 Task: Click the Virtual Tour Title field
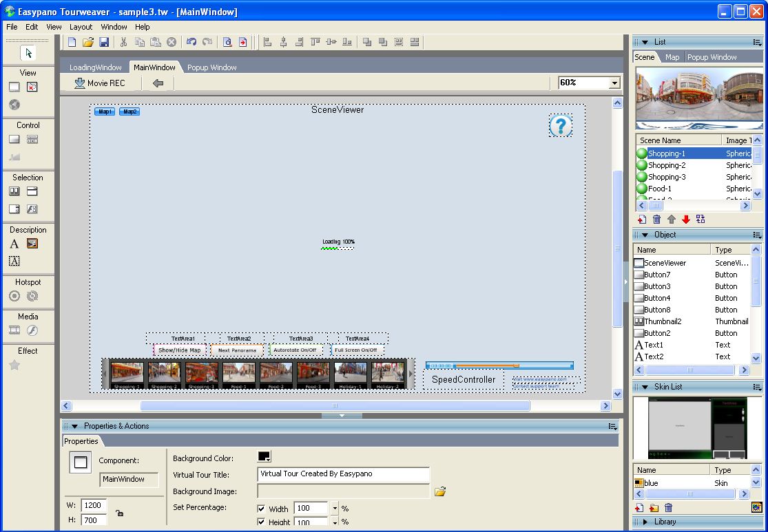click(x=343, y=474)
